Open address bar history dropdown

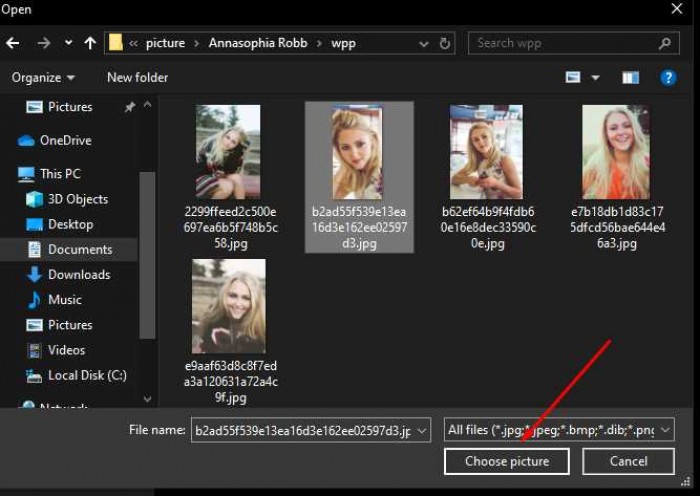[424, 44]
